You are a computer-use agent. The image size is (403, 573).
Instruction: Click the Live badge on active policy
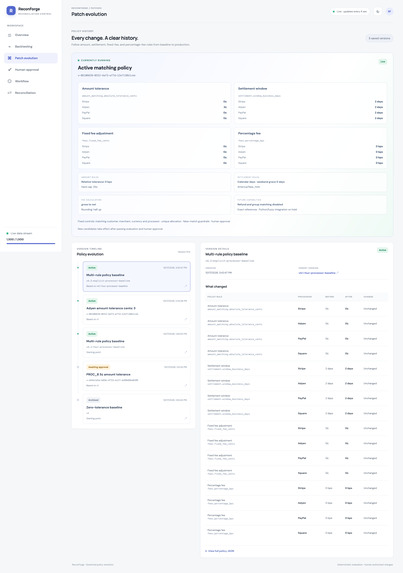click(x=383, y=61)
